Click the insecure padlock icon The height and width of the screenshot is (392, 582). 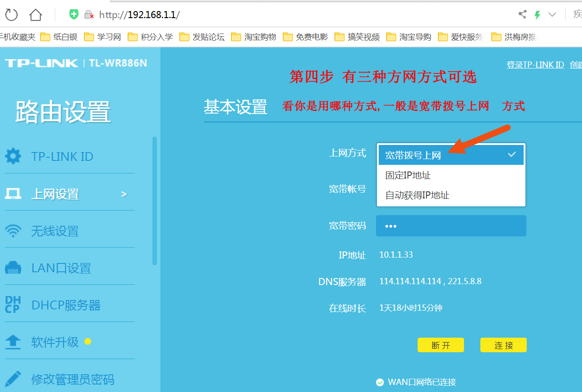point(89,15)
